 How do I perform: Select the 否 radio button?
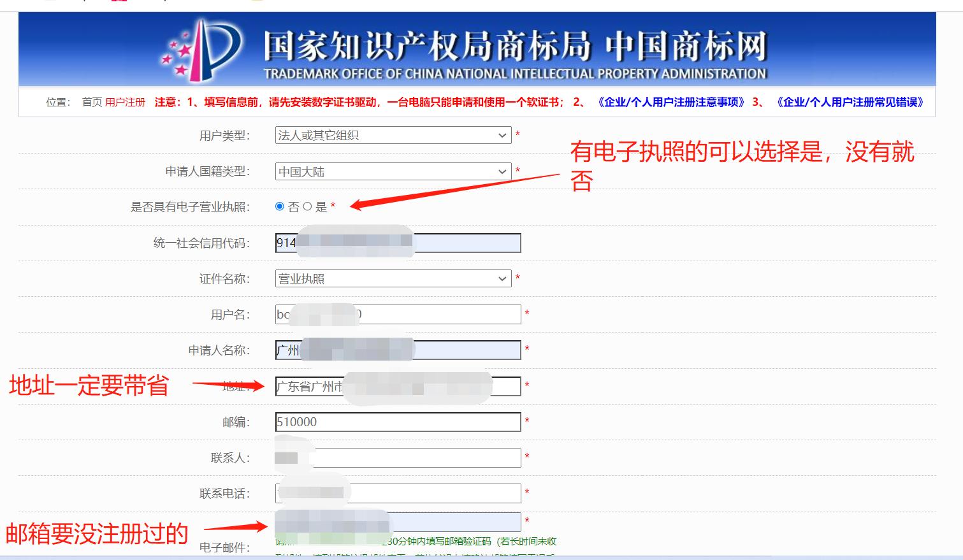(279, 207)
